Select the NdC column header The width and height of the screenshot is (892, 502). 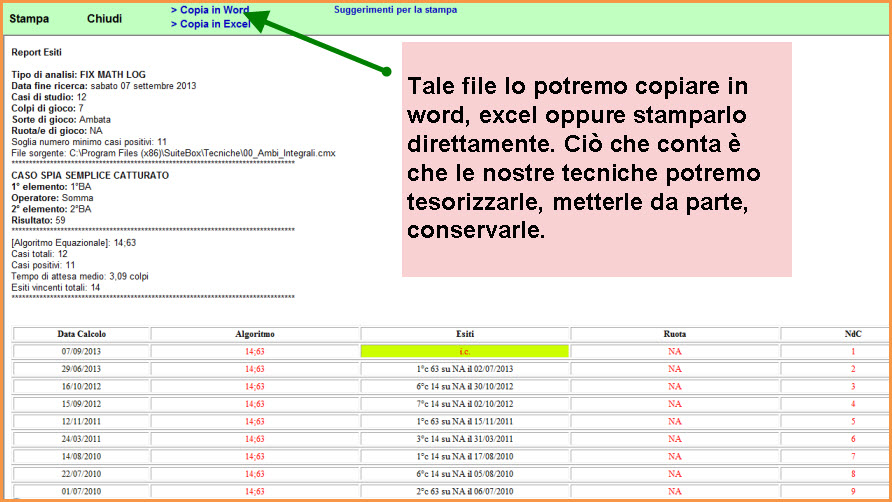tap(853, 334)
